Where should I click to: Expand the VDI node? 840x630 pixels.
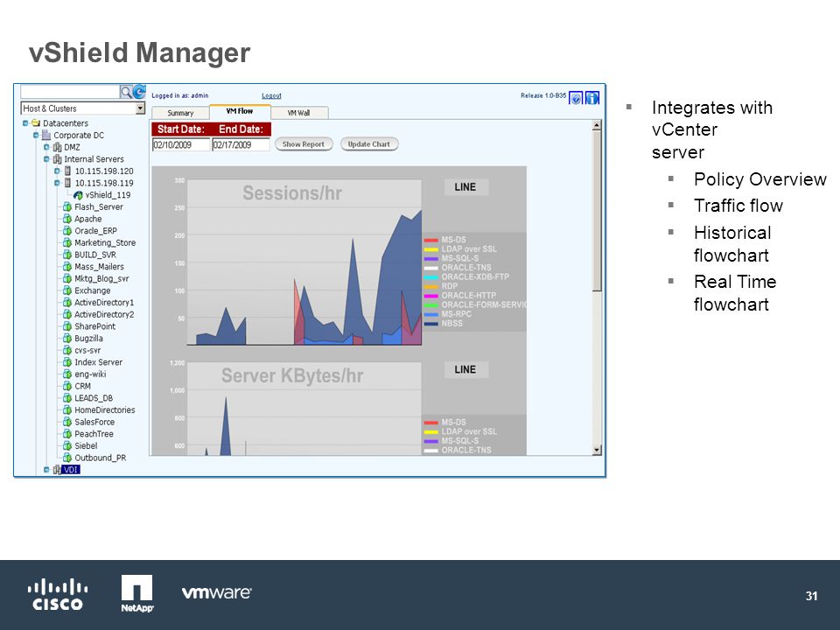46,470
